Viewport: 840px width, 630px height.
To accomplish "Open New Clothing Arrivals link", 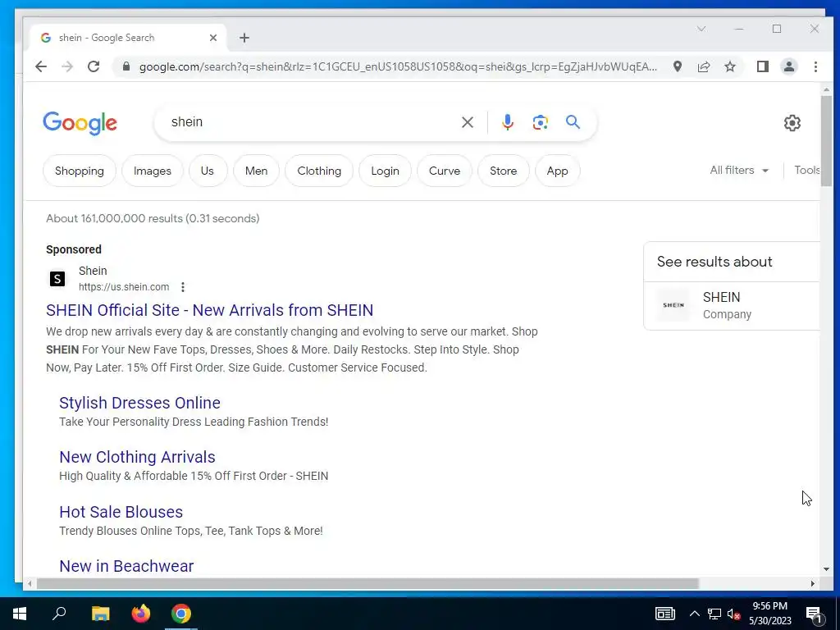I will [137, 457].
